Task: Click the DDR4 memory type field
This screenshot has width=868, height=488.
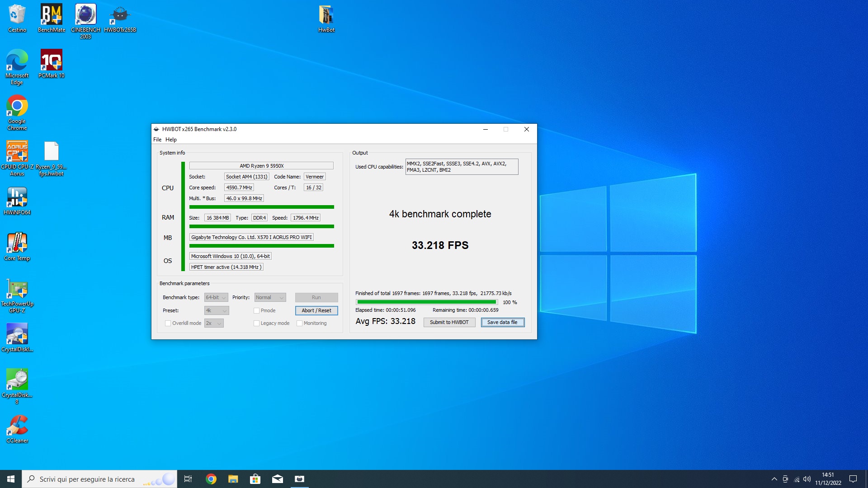Action: pyautogui.click(x=259, y=218)
